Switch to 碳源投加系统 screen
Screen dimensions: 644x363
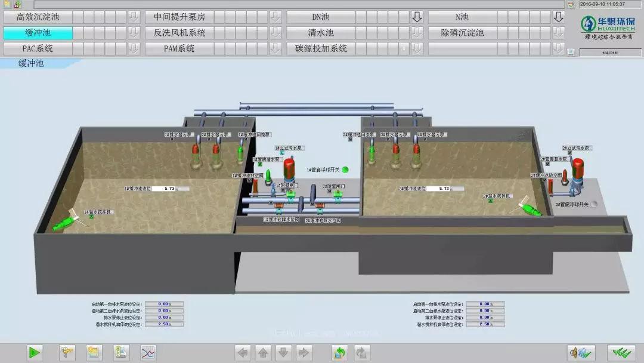click(321, 48)
